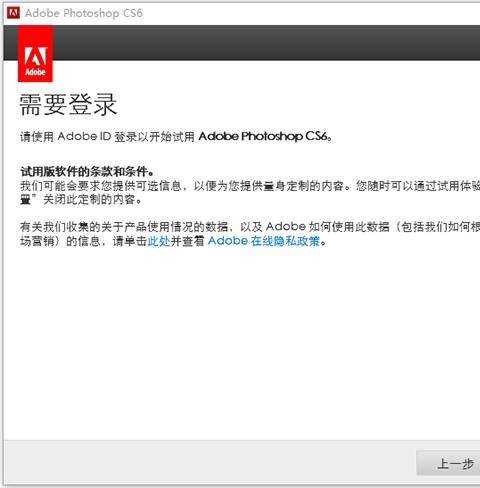Click the 以及 Adobe 如何使用此数据 phrase
Viewport: 480px width, 488px height.
coord(314,227)
